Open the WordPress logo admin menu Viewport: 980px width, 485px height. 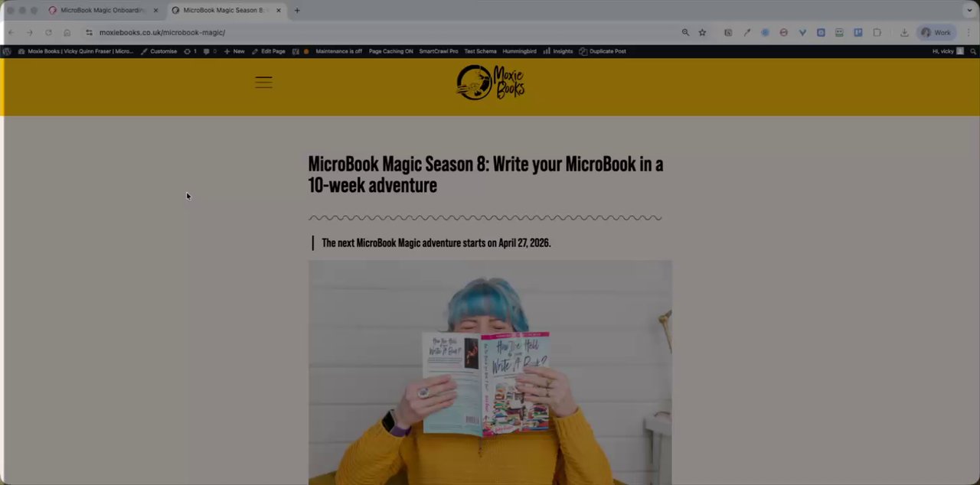[7, 51]
